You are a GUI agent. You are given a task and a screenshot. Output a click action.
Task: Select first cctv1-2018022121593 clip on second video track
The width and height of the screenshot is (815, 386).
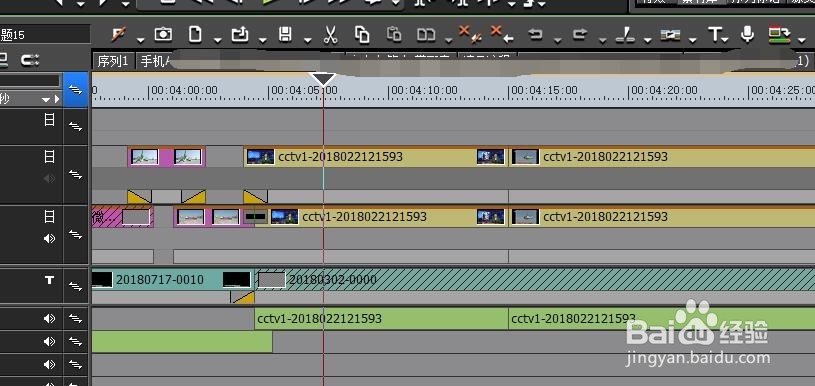(x=375, y=156)
